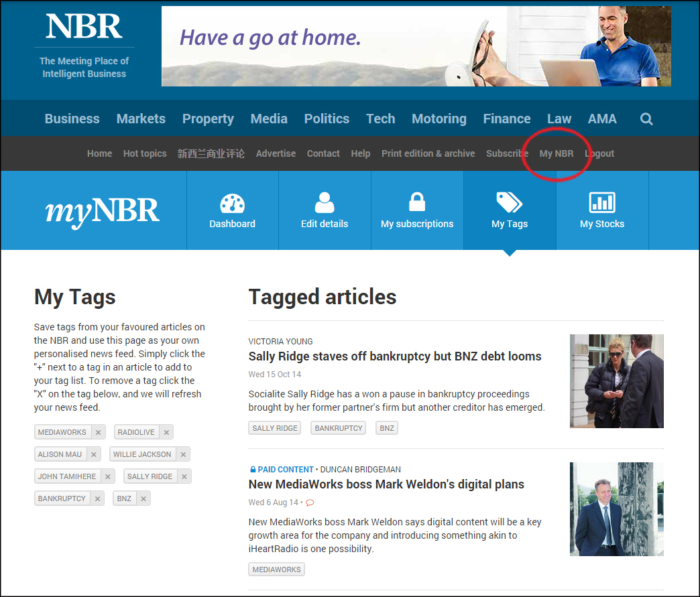Click the Mark Weldon article photo

coord(616,509)
